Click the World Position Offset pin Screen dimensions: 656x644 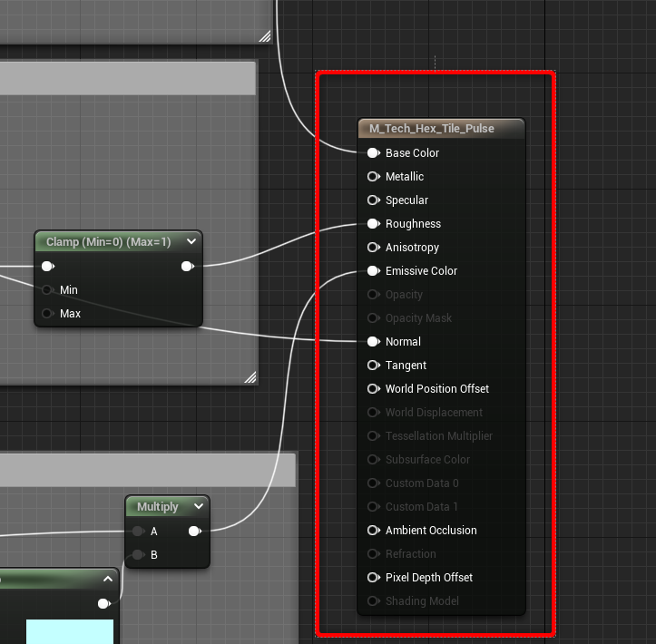[x=373, y=389]
